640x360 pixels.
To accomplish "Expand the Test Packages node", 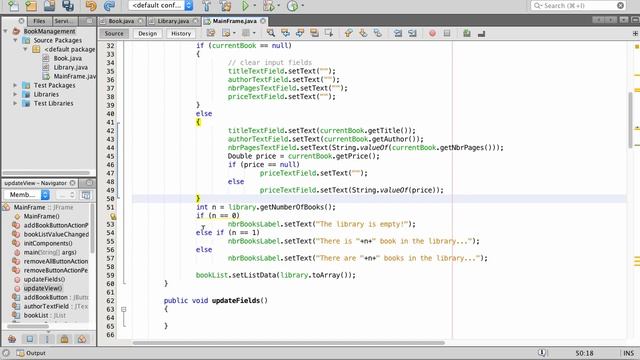I will (x=16, y=85).
